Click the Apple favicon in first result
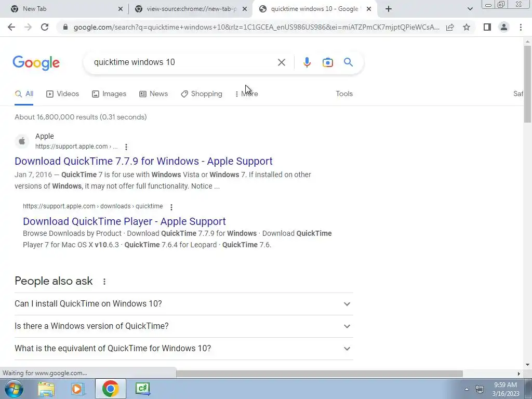The height and width of the screenshot is (399, 532). (x=22, y=141)
